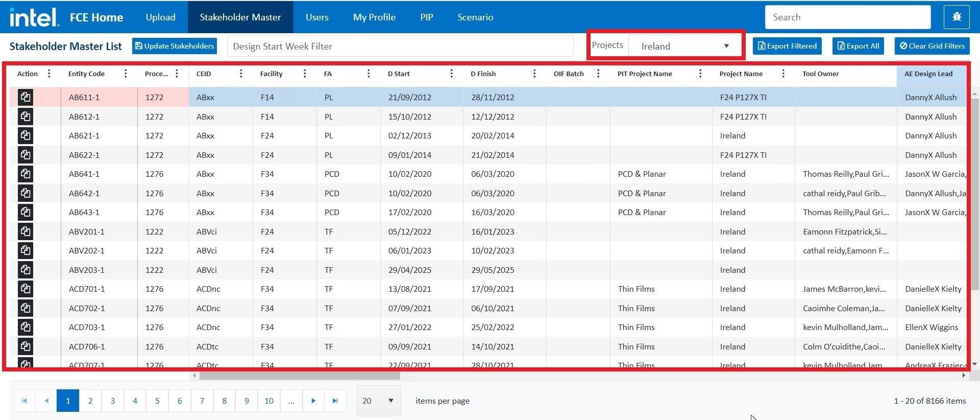Click the copy icon for row ABV201-1
The image size is (980, 420).
point(26,231)
